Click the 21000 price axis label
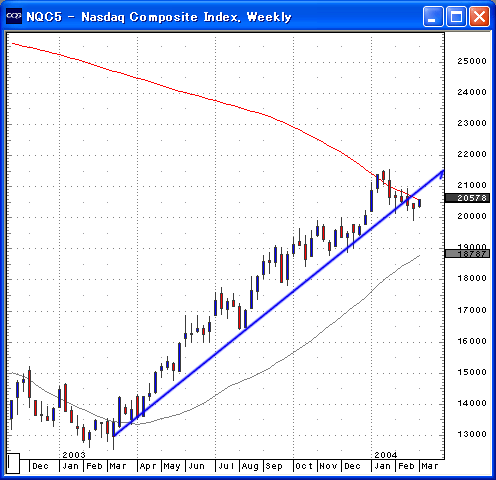The image size is (496, 480). pos(472,185)
